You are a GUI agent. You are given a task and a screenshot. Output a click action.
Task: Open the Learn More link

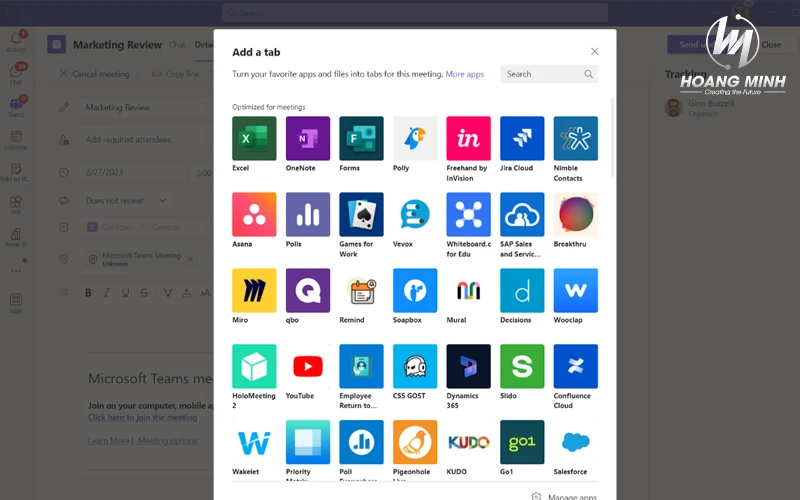[109, 441]
